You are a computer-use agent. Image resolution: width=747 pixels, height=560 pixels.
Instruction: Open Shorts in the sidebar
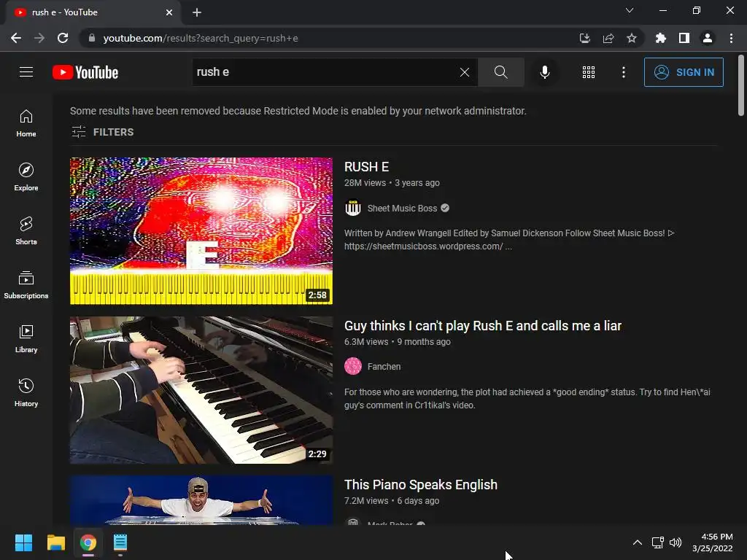(26, 231)
